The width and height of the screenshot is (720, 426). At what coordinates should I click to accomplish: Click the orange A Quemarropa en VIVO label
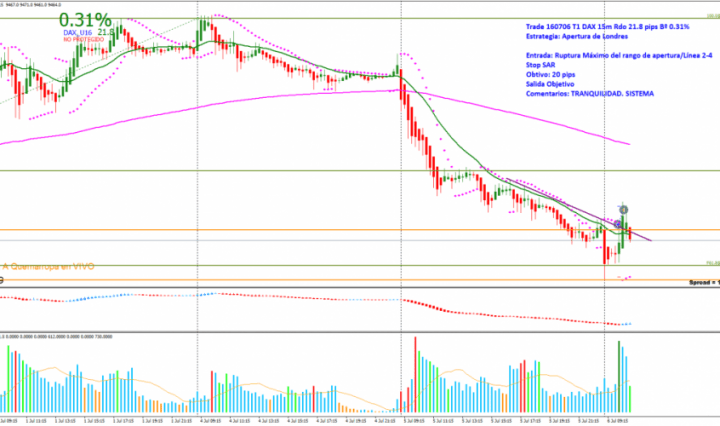[50, 266]
